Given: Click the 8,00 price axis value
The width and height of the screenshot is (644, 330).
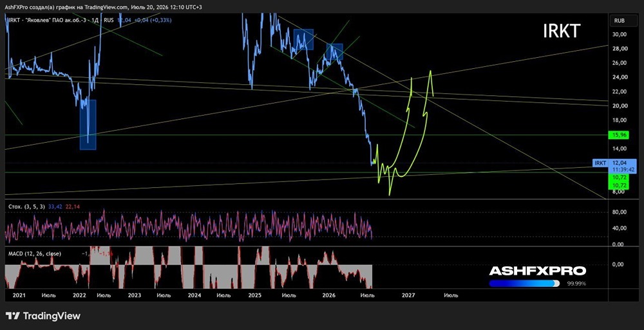Looking at the screenshot, I should click(x=620, y=192).
